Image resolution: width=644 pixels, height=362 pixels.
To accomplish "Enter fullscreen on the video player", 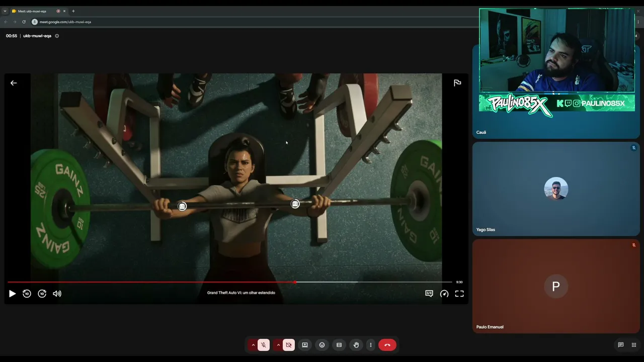I will [x=459, y=294].
